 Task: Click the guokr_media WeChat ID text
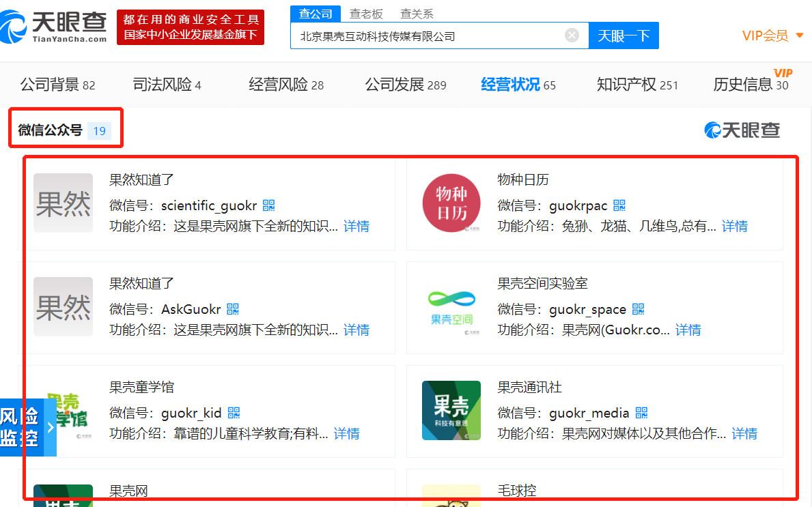click(x=589, y=413)
